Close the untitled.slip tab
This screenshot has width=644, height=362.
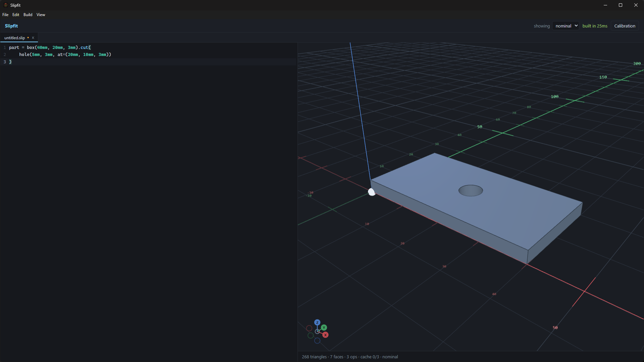point(33,38)
